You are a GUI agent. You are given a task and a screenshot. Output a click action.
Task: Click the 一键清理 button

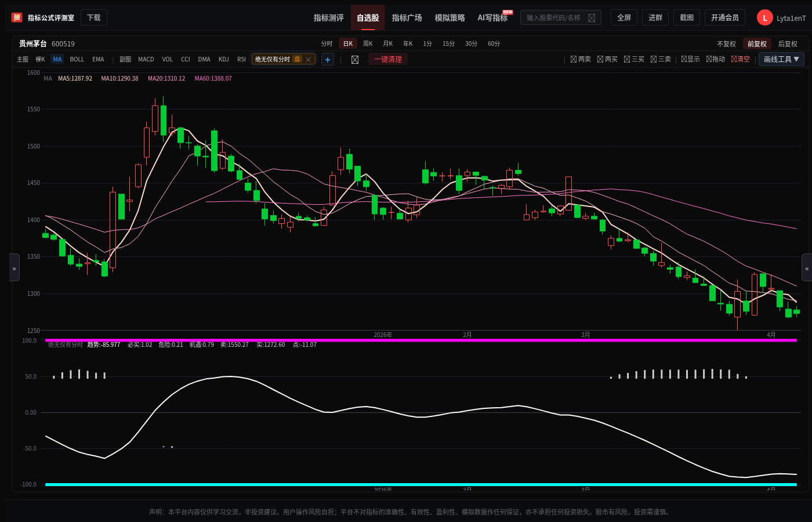[x=388, y=59]
